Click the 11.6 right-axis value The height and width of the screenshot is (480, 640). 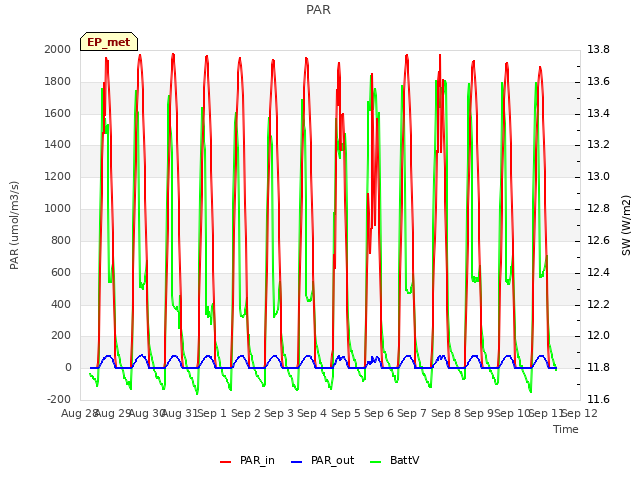point(598,399)
